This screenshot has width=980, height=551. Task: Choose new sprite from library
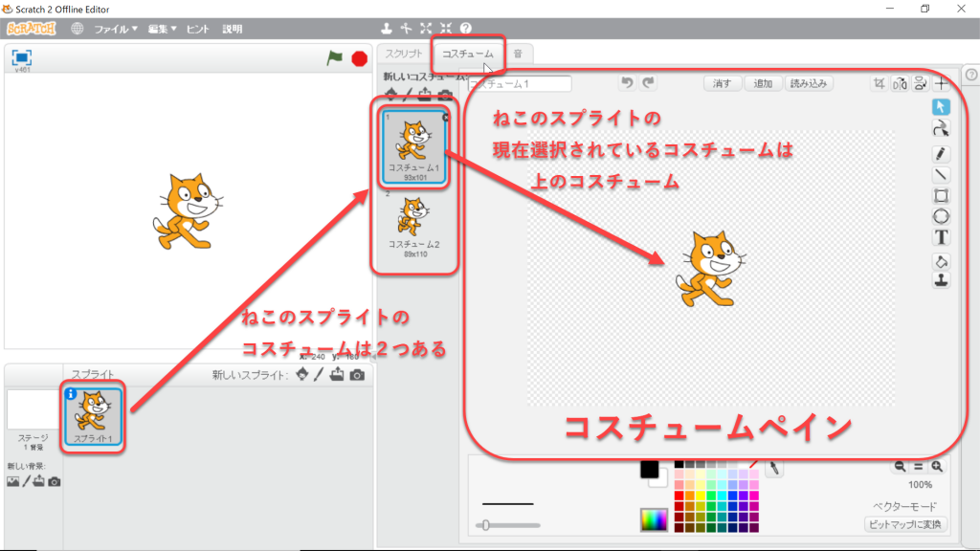point(302,374)
